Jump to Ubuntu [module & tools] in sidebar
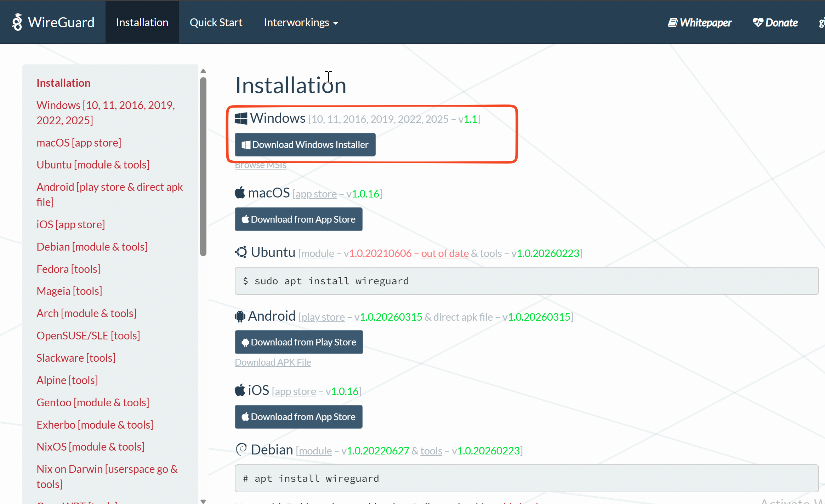 pyautogui.click(x=93, y=165)
